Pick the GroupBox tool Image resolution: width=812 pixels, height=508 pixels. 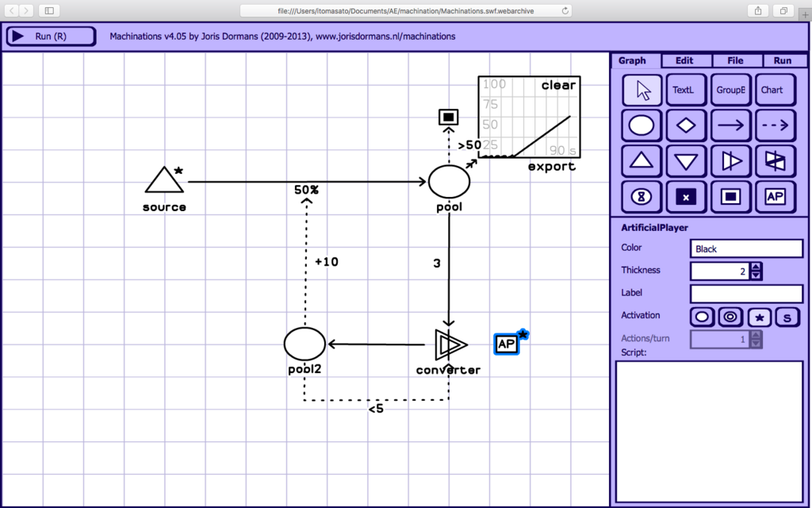pos(730,90)
